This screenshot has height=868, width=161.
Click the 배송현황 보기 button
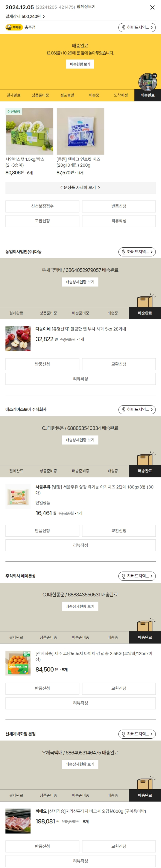click(80, 64)
